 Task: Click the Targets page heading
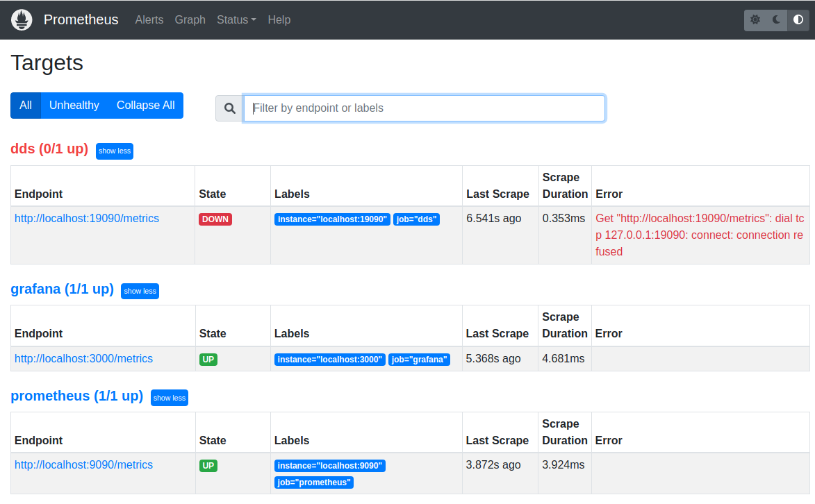pyautogui.click(x=47, y=63)
